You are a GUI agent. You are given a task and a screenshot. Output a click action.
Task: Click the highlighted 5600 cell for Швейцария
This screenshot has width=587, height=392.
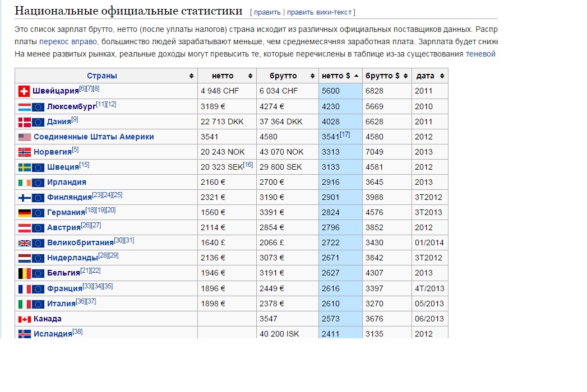coord(340,91)
